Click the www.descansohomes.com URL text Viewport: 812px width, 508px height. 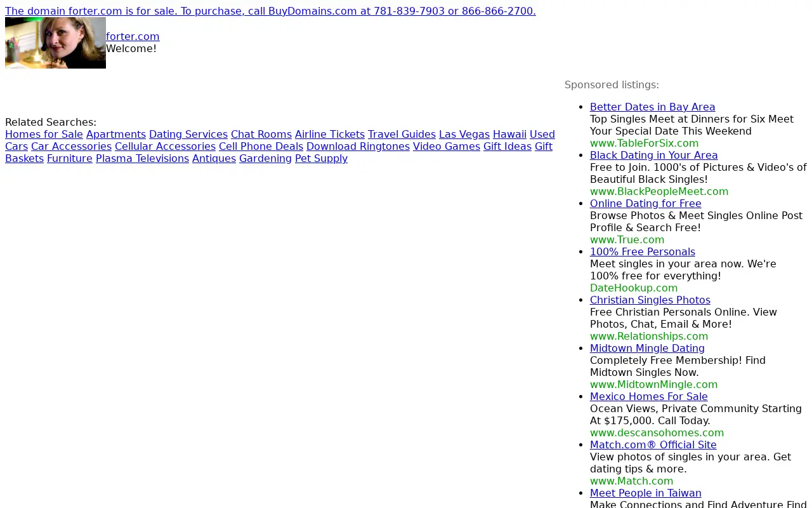pyautogui.click(x=657, y=432)
